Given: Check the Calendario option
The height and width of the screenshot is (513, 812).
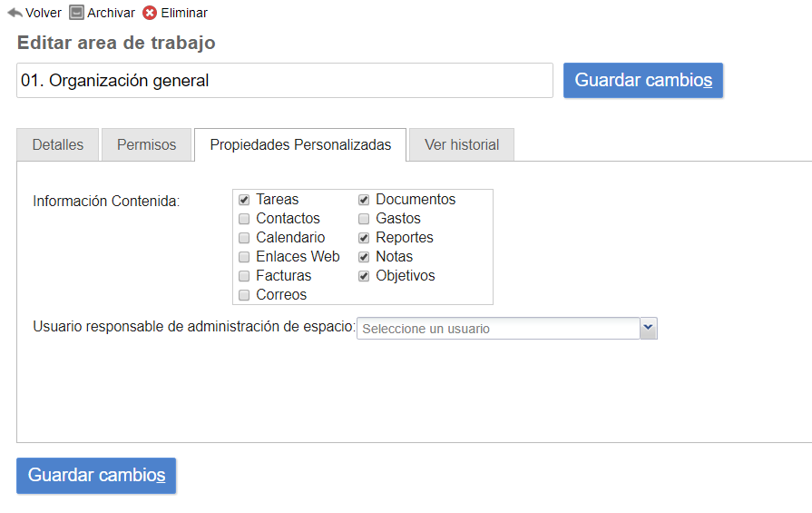Looking at the screenshot, I should [244, 238].
